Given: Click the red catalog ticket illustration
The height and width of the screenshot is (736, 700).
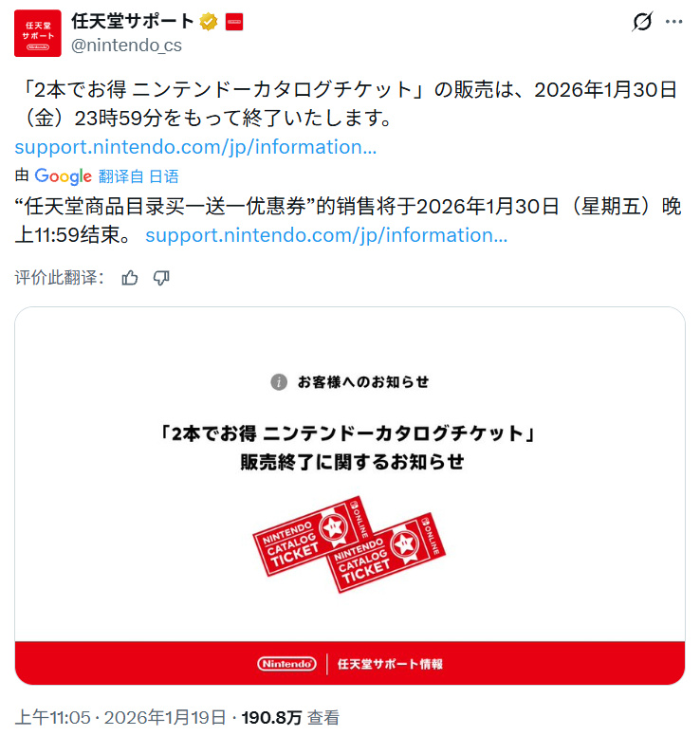Looking at the screenshot, I should coord(349,544).
